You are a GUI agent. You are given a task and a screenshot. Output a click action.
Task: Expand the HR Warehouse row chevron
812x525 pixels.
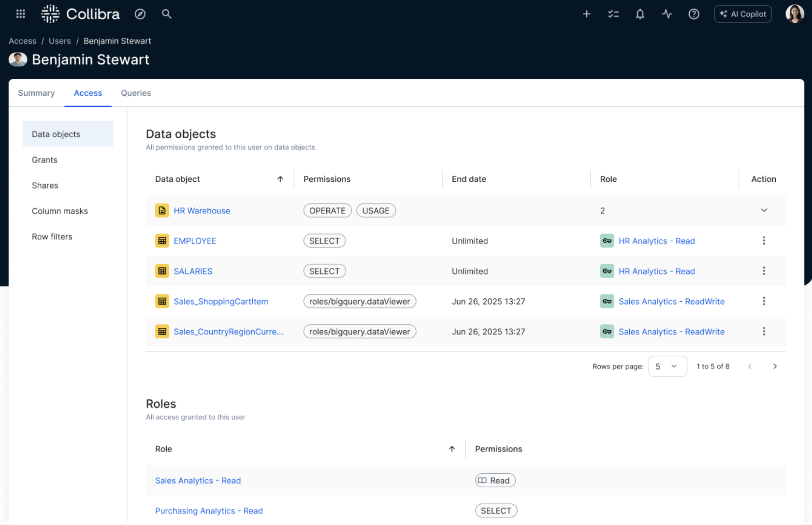[x=764, y=210]
